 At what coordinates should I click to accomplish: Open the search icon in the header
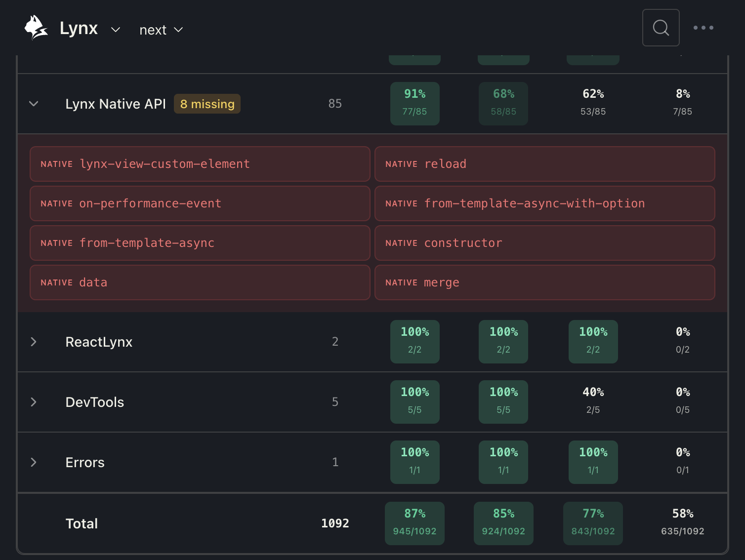[661, 28]
